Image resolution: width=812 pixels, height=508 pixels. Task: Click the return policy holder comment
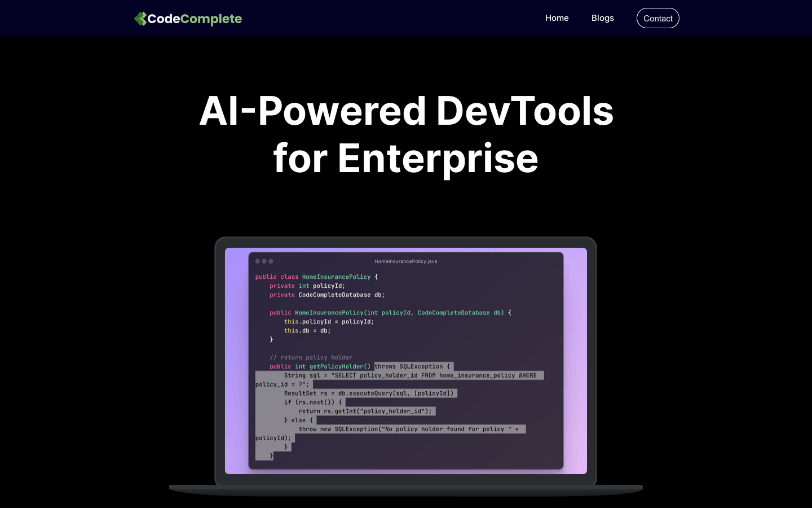click(312, 357)
